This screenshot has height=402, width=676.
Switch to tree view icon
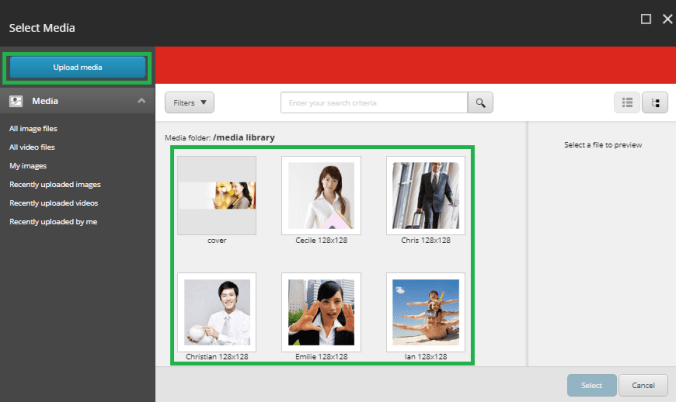655,103
